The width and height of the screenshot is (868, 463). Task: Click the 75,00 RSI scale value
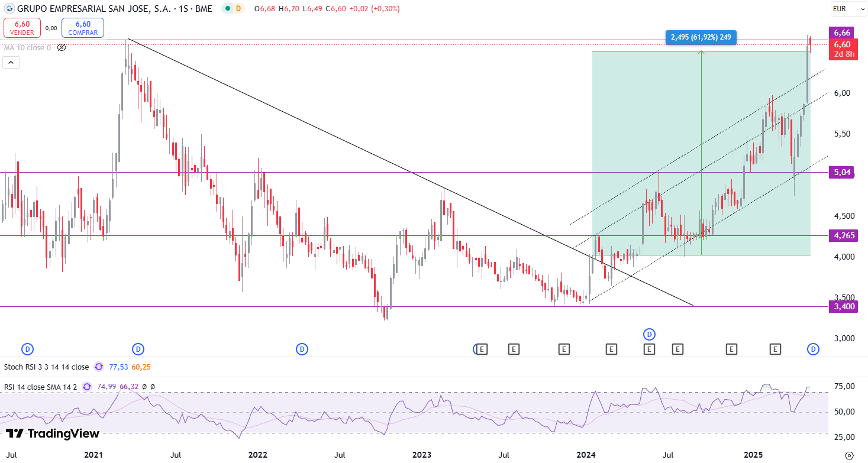coord(844,386)
